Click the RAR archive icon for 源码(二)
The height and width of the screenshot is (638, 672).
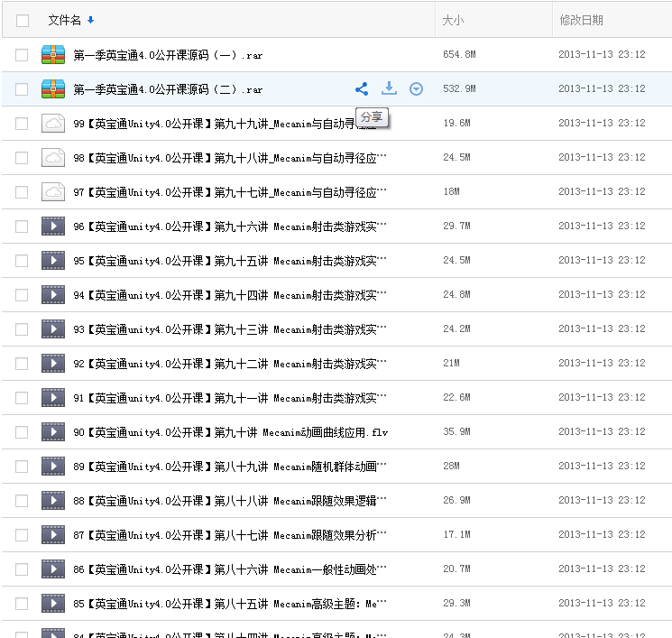coord(53,89)
